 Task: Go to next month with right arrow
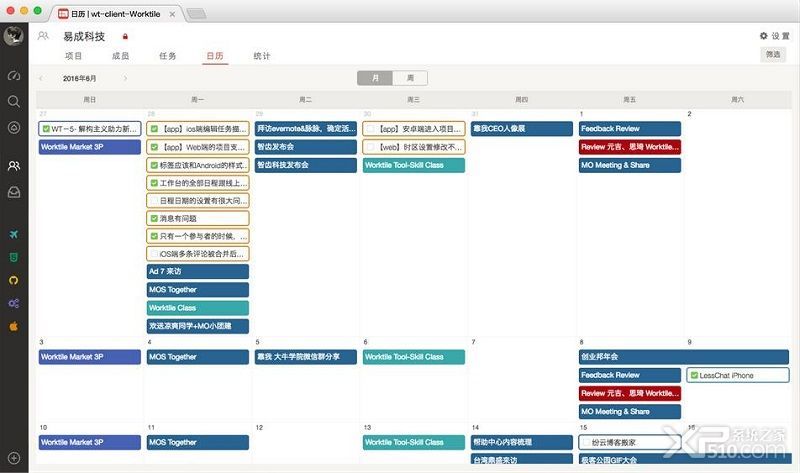[126, 79]
